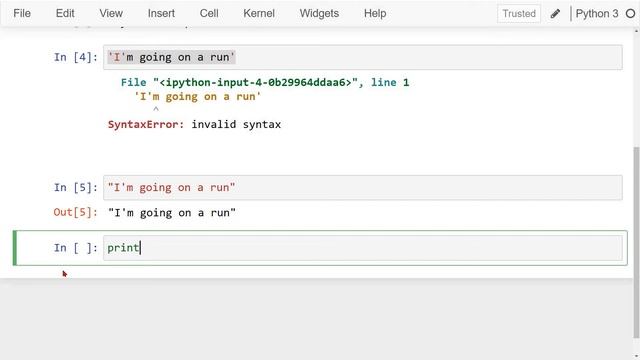
Task: Open the Help menu
Action: click(x=375, y=13)
